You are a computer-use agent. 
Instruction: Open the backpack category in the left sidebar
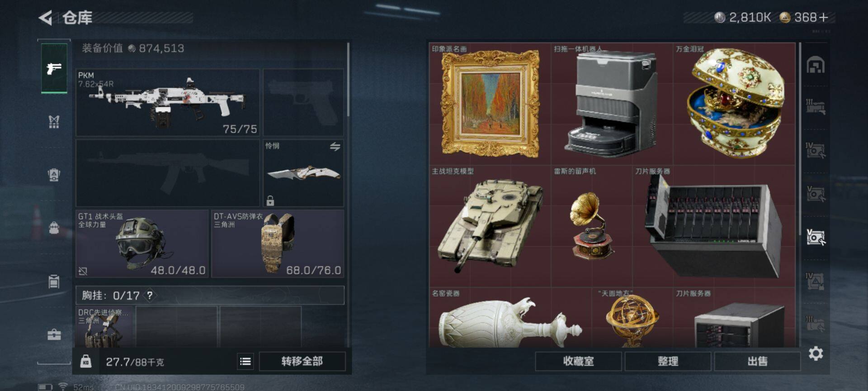pyautogui.click(x=54, y=227)
